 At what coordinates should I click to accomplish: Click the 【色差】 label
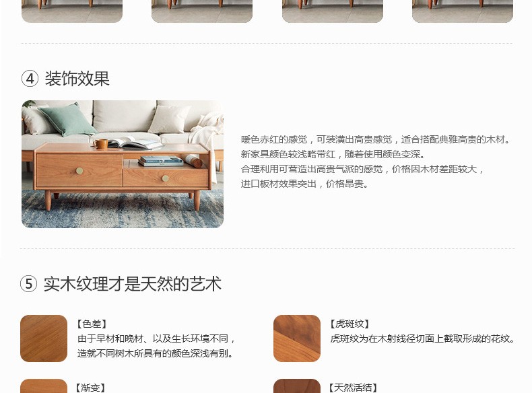coord(92,324)
